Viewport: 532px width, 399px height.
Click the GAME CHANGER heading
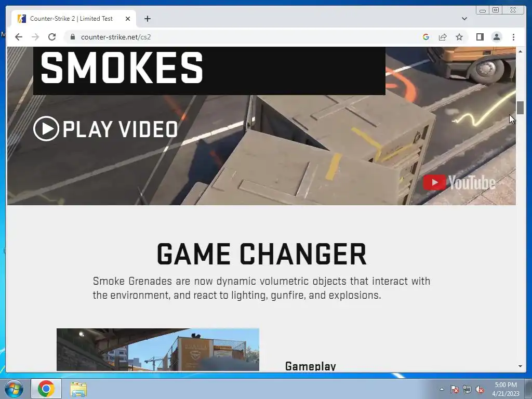(262, 254)
